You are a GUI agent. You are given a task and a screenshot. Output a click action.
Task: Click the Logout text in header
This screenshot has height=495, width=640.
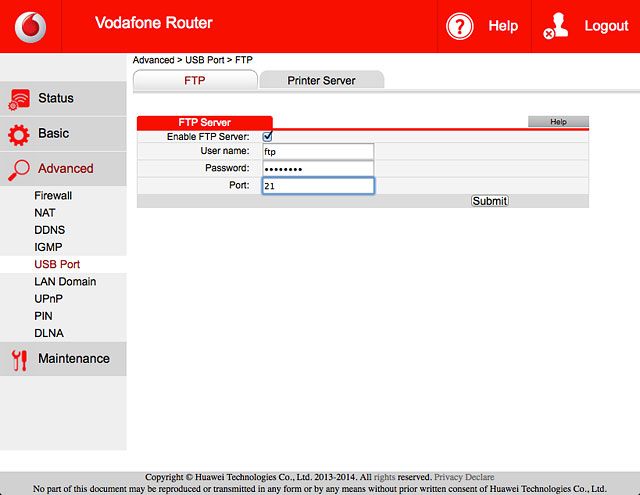point(606,26)
